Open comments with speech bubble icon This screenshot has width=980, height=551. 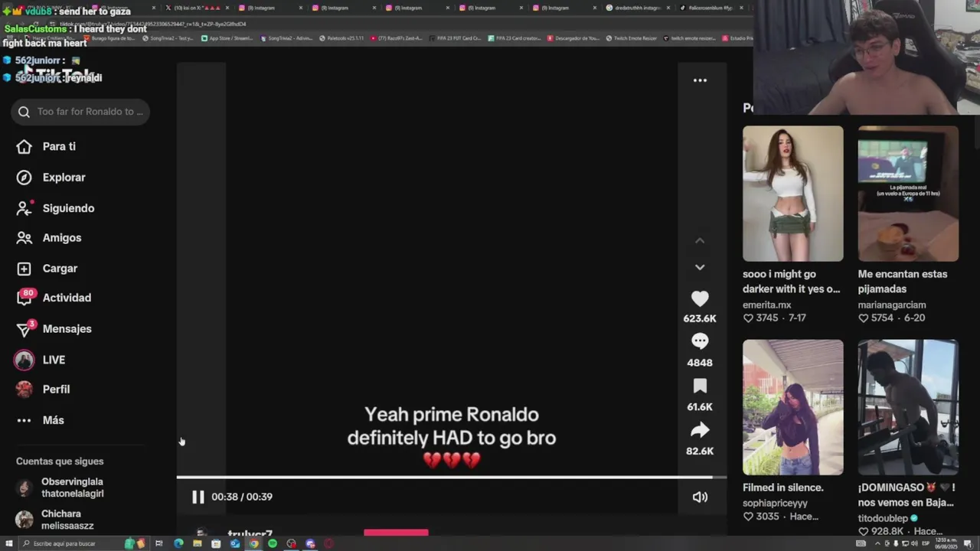700,341
